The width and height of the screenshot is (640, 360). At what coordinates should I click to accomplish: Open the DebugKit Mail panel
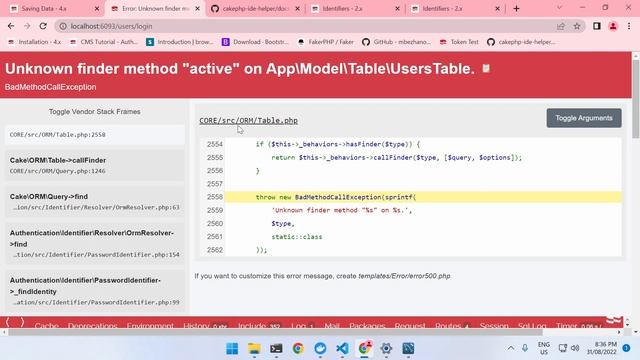pyautogui.click(x=332, y=325)
